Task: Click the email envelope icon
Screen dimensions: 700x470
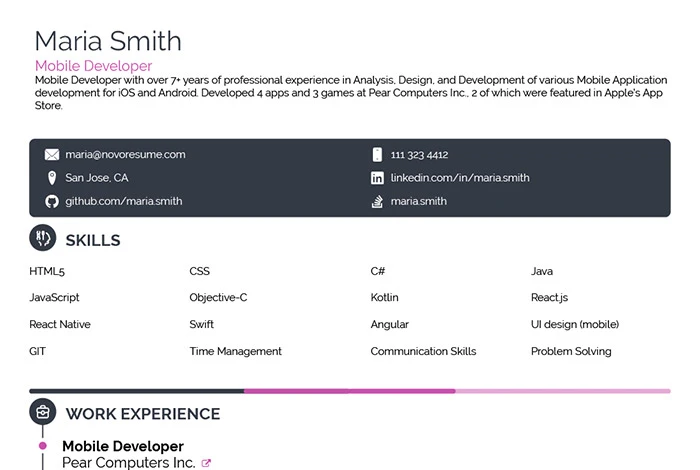Action: 52,155
